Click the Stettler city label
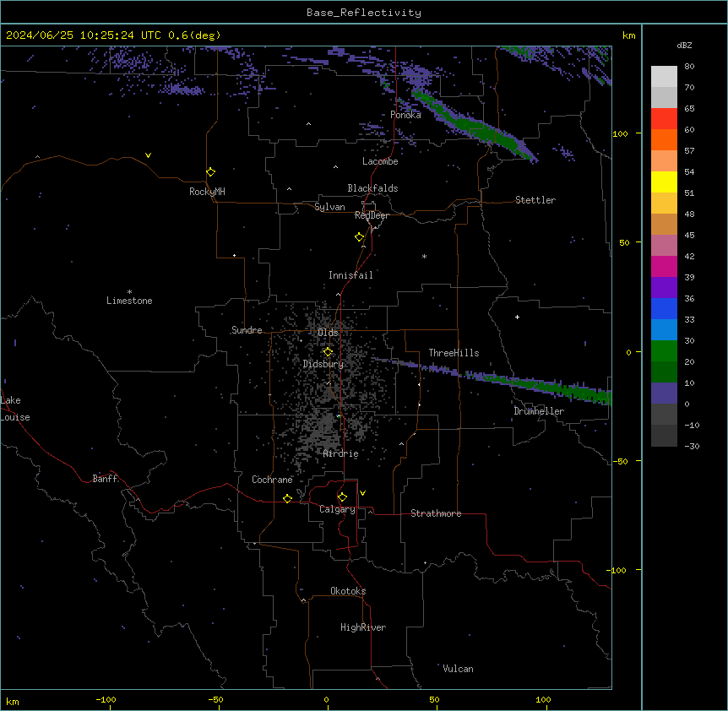Image resolution: width=728 pixels, height=711 pixels. [x=535, y=200]
